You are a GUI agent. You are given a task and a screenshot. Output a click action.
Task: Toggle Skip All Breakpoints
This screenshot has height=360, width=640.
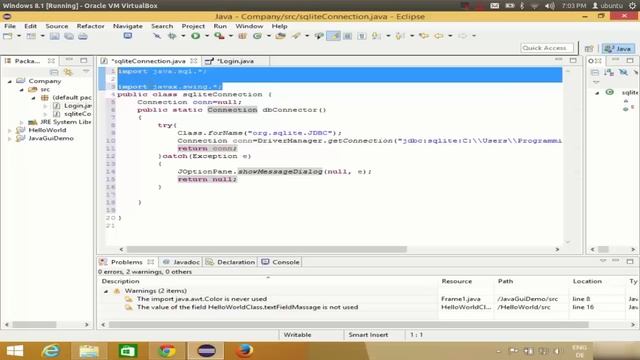[157, 36]
